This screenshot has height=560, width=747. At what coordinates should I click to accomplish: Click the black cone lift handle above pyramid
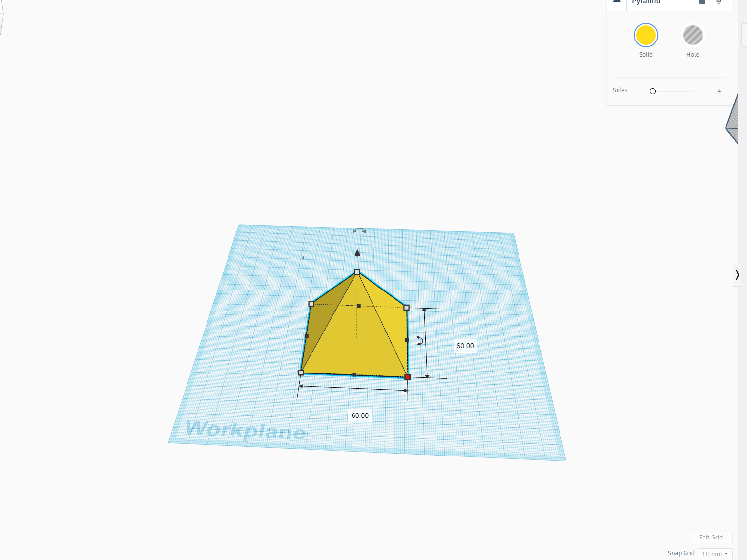pos(357,253)
